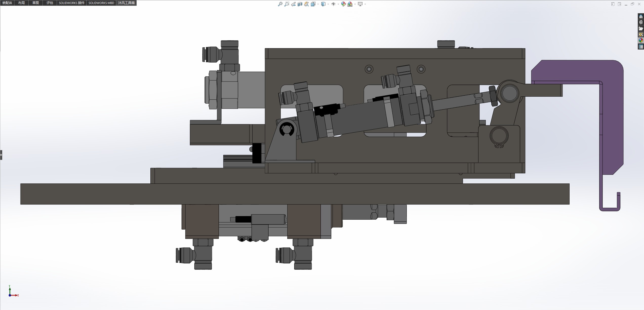Select the Zoom to Area tool
This screenshot has width=644, height=310.
coord(287,4)
